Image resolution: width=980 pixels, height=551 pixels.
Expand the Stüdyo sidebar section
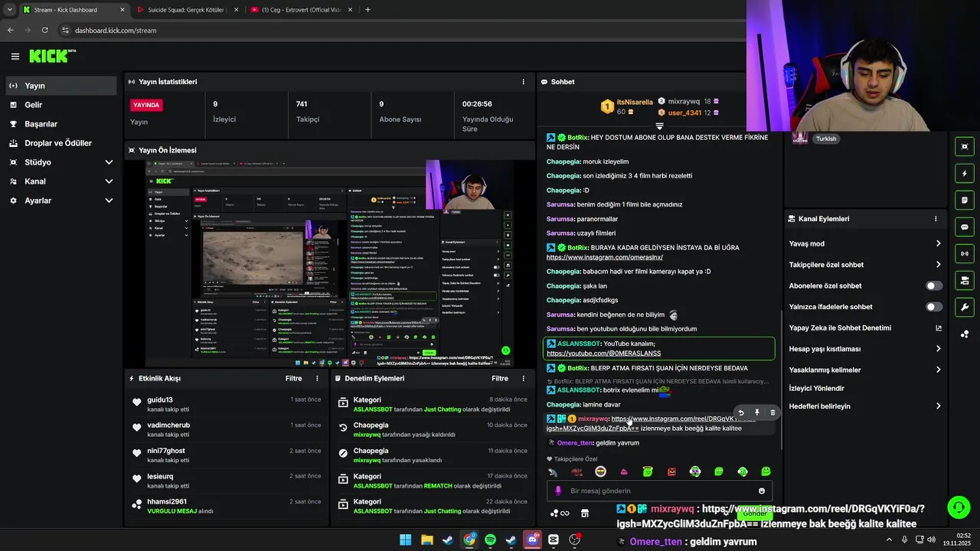click(x=61, y=162)
